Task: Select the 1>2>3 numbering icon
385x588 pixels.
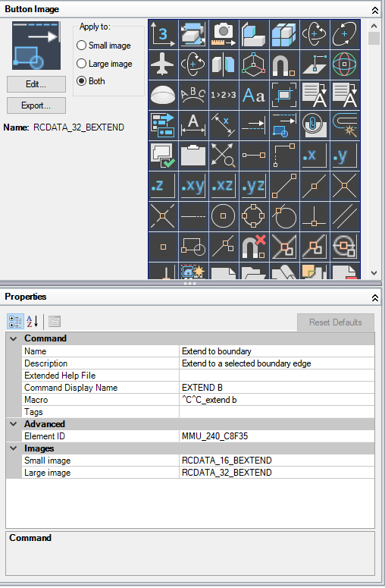Action: click(224, 96)
